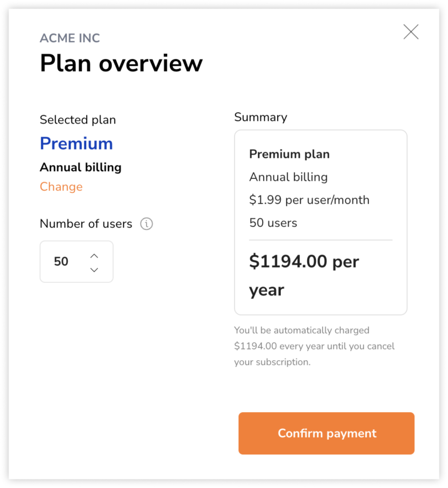Click the info icon beside Number of users

[147, 224]
